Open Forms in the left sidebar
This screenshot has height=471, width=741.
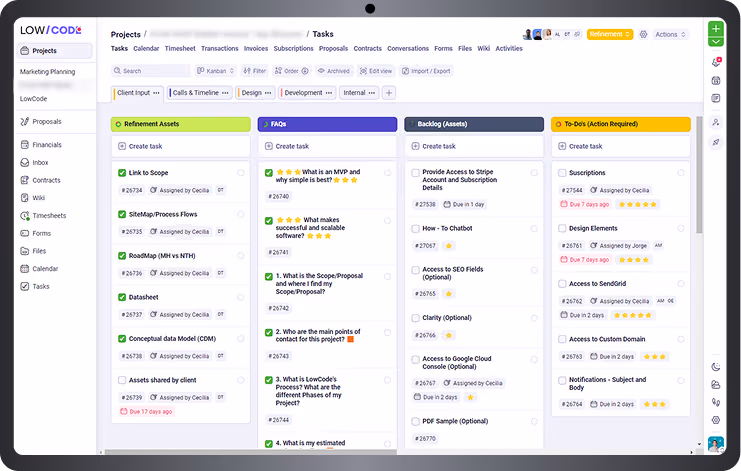click(x=35, y=233)
